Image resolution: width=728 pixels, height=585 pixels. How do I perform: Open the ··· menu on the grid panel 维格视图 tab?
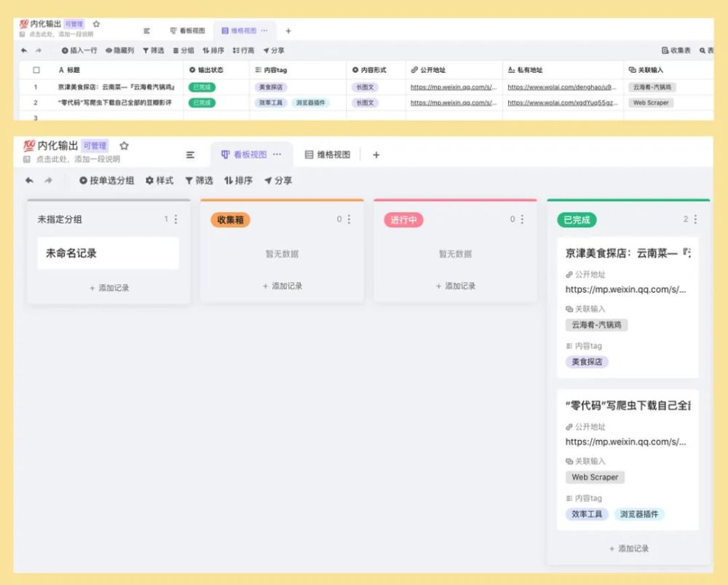click(264, 31)
